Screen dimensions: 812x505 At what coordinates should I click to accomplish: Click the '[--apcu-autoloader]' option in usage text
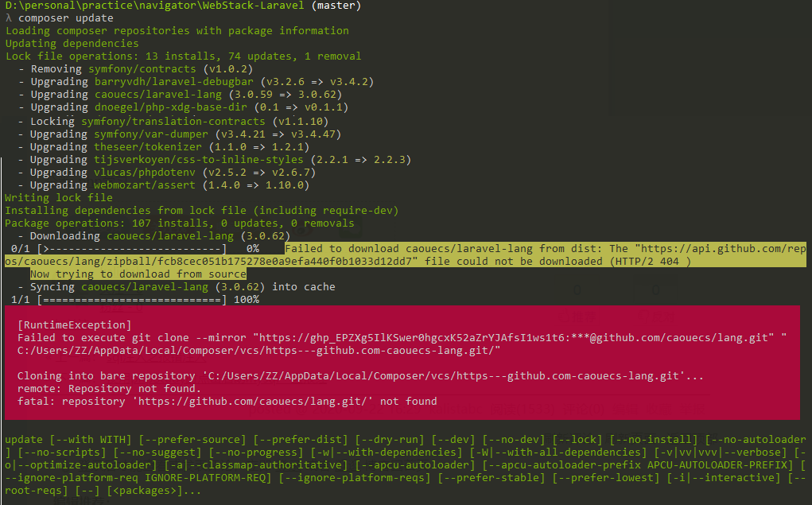click(415, 465)
